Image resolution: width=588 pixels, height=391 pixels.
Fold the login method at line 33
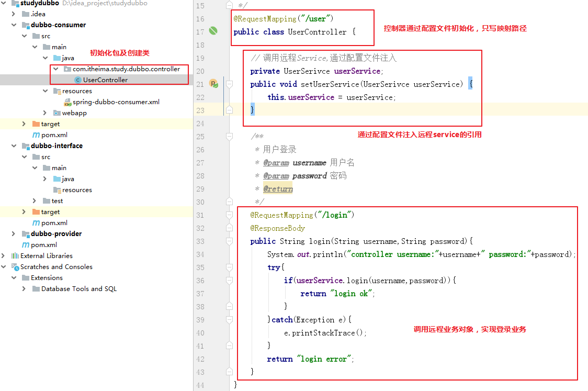(x=230, y=241)
